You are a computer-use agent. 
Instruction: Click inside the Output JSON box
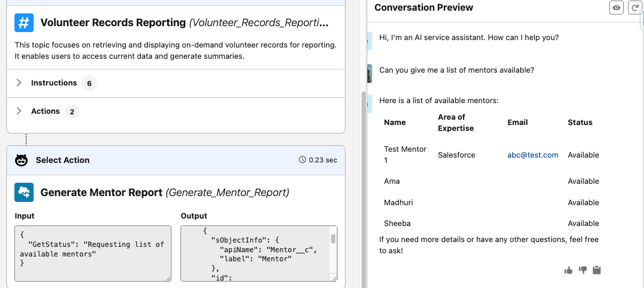255,253
